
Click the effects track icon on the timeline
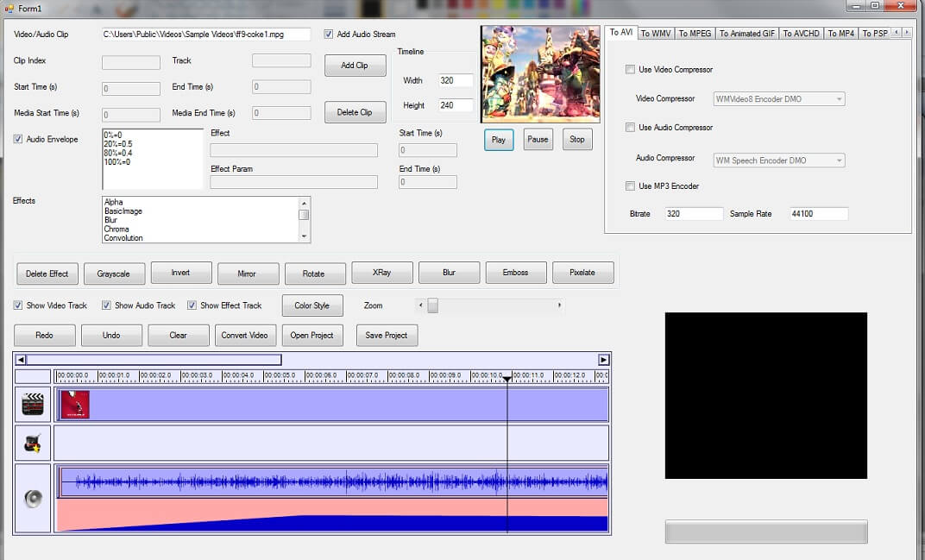tap(31, 444)
